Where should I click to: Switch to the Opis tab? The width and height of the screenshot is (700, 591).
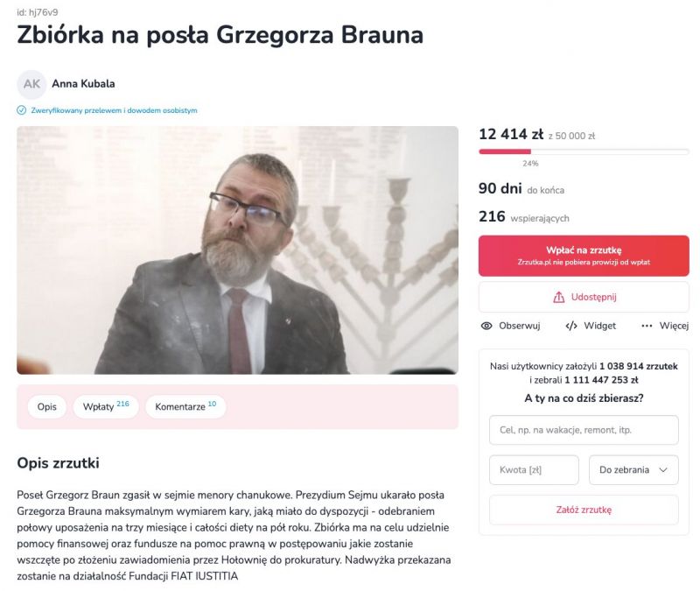click(x=47, y=406)
